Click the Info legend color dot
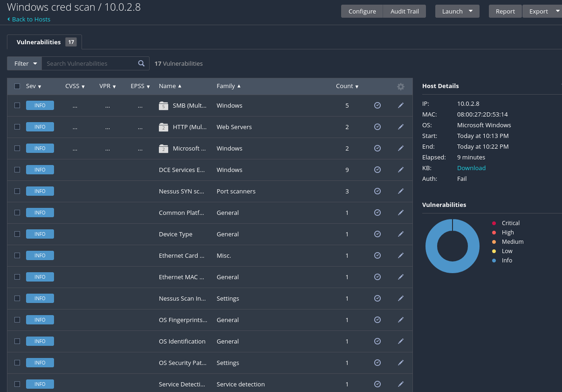 point(494,261)
